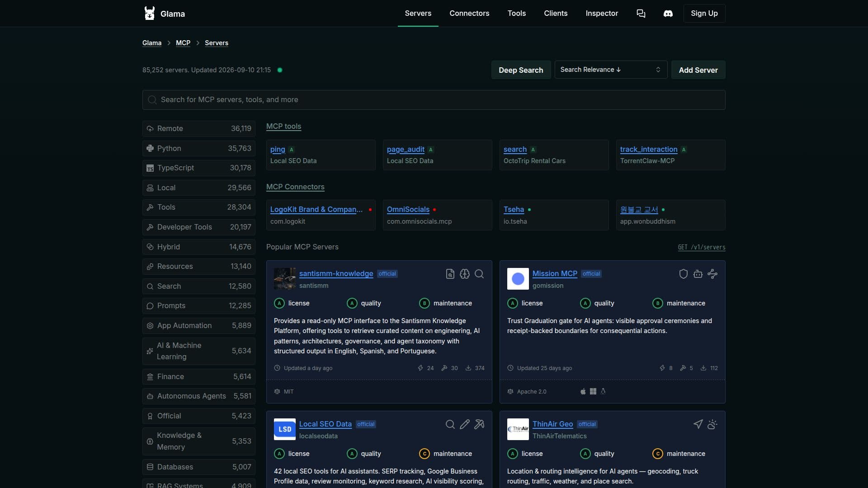The image size is (868, 488).
Task: Filter servers by Python category
Action: (x=199, y=148)
